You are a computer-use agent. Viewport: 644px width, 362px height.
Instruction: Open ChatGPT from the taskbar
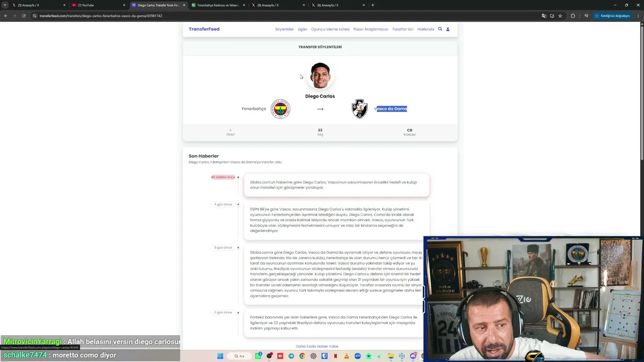pos(313,356)
